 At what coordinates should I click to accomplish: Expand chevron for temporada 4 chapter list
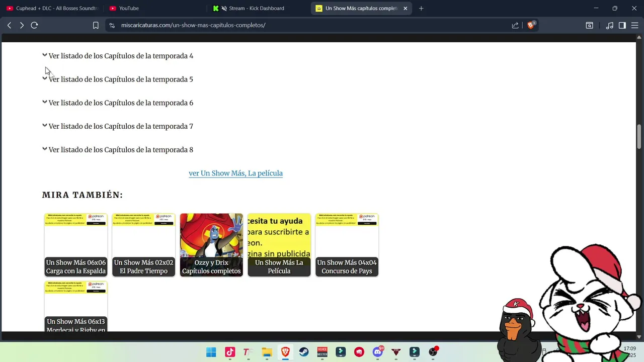[x=45, y=55]
